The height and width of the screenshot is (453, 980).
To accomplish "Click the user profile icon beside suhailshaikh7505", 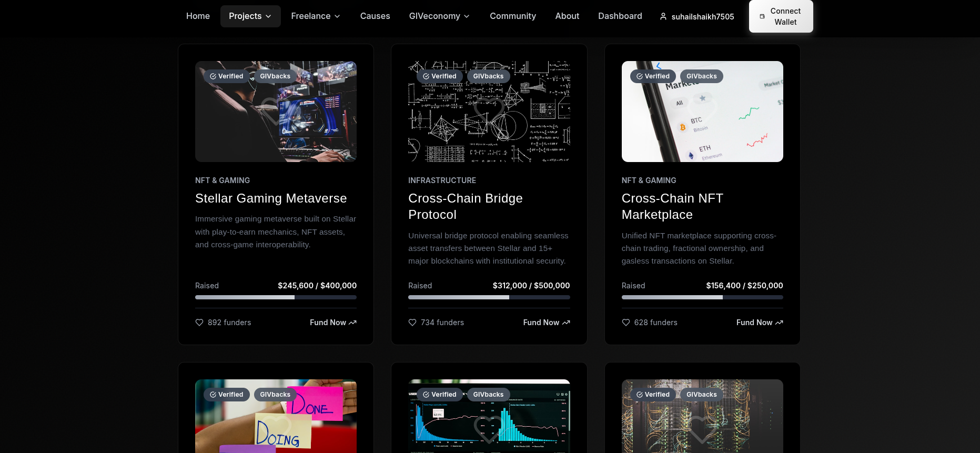I will [663, 16].
